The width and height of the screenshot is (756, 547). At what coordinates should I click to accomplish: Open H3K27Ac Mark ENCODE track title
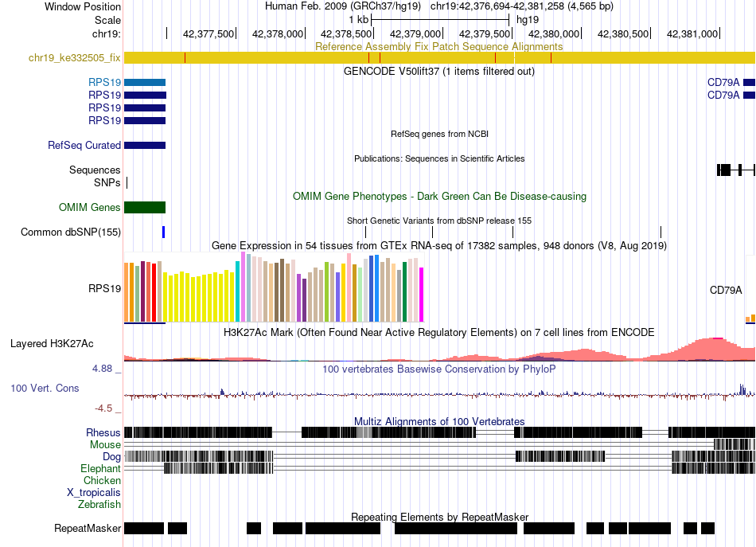439,332
